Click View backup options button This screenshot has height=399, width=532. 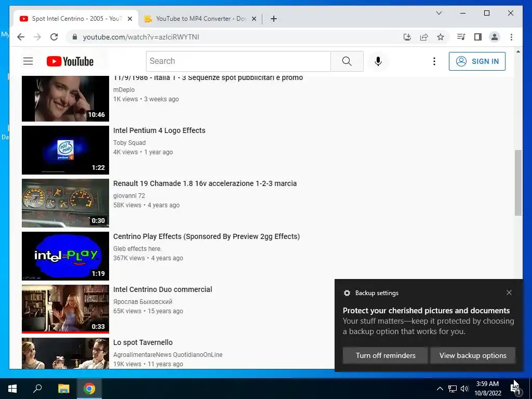pyautogui.click(x=473, y=355)
